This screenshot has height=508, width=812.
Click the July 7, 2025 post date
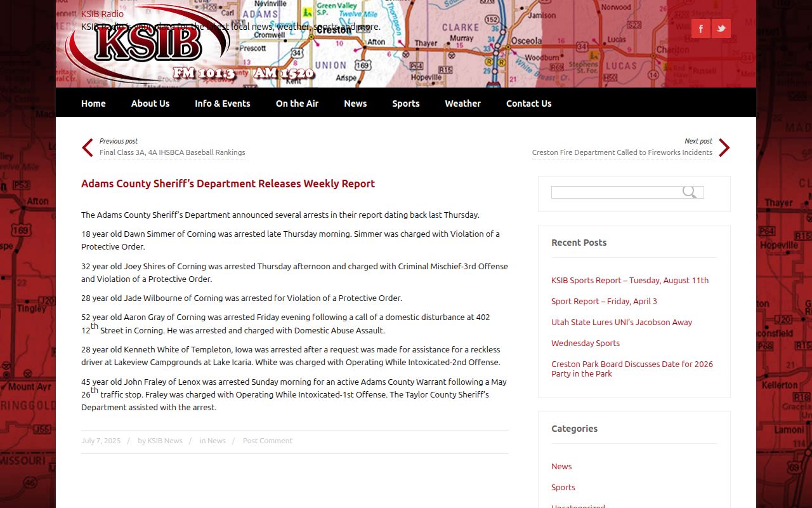101,441
